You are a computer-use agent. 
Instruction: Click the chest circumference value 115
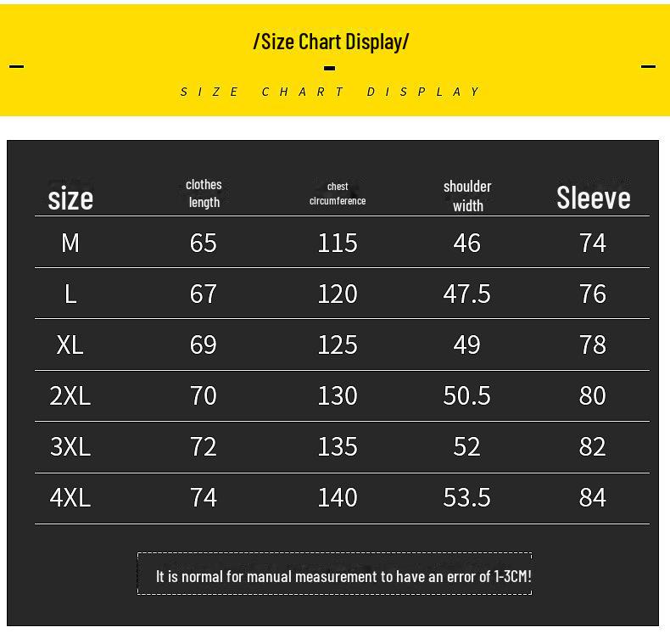(338, 243)
